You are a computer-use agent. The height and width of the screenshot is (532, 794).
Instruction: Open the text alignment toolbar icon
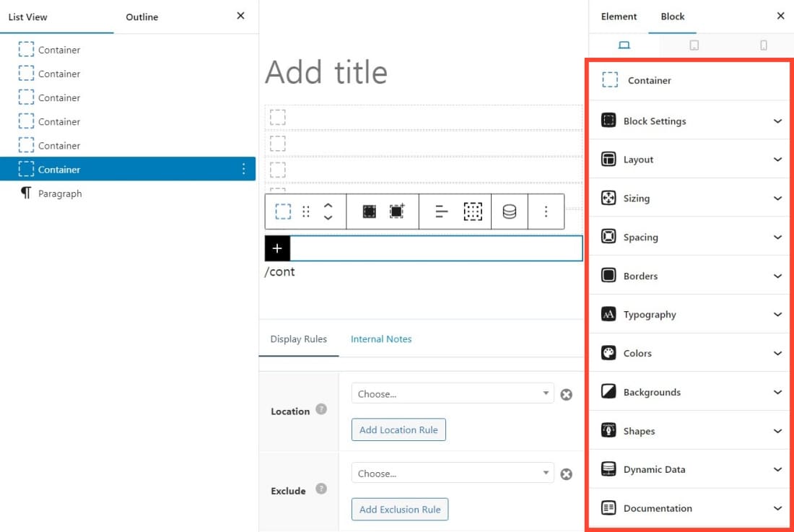(442, 212)
